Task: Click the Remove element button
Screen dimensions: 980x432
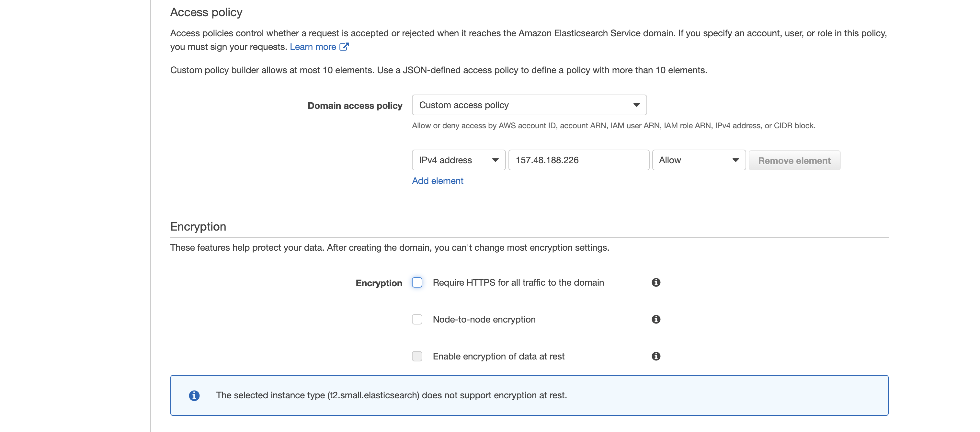Action: click(794, 161)
